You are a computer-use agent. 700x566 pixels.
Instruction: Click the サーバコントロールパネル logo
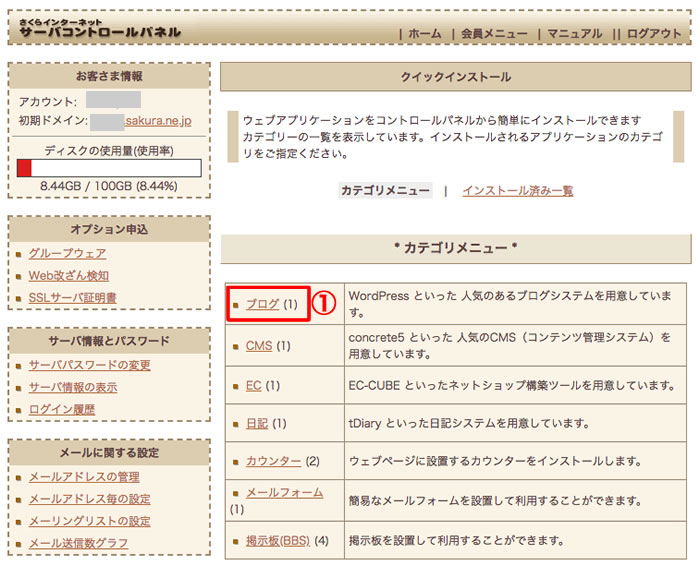click(x=99, y=29)
